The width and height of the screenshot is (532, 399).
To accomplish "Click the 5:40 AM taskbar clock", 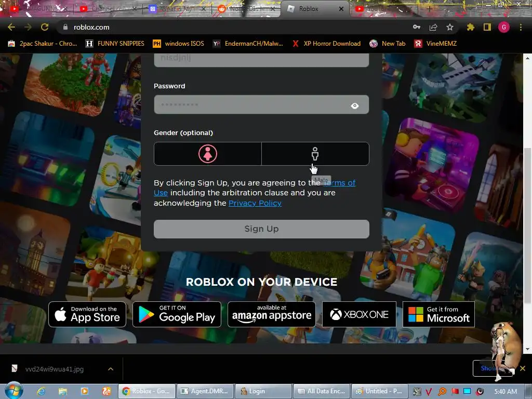I will click(506, 392).
